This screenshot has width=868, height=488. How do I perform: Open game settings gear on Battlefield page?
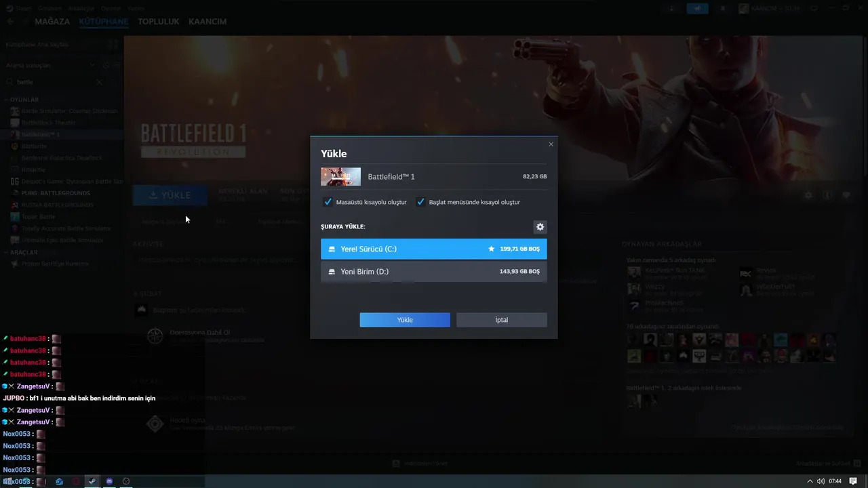click(808, 195)
